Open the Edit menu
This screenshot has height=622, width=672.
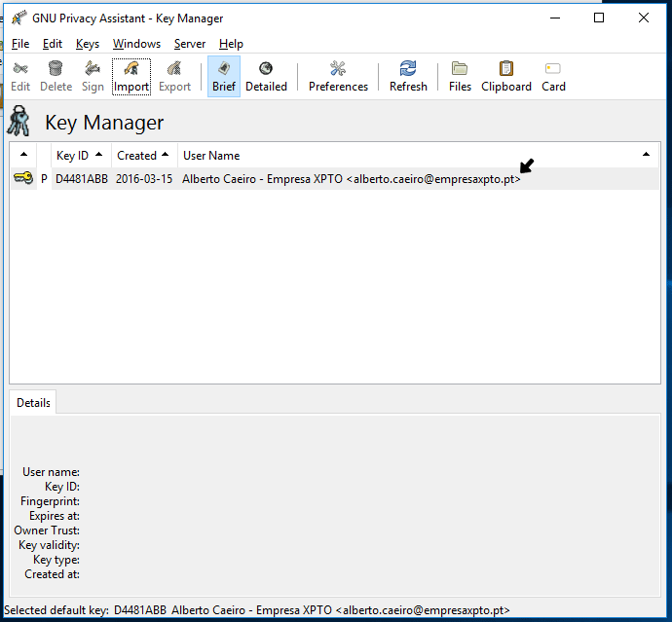click(x=53, y=44)
